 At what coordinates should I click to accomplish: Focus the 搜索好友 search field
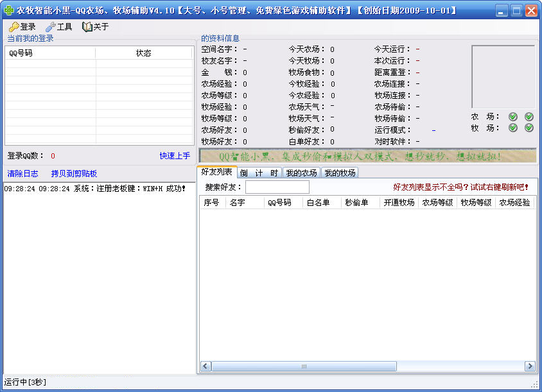[x=277, y=187]
